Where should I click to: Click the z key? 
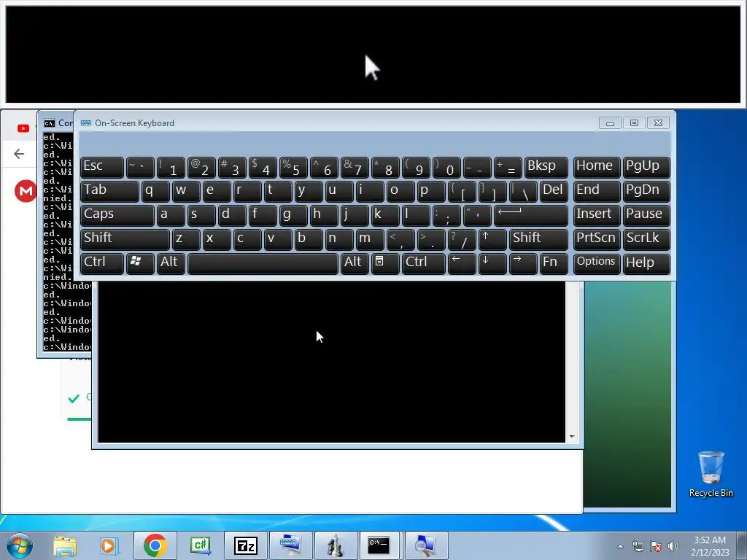click(x=186, y=239)
